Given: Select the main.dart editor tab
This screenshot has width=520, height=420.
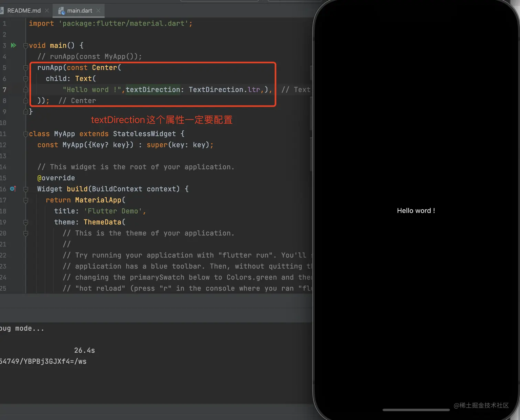Looking at the screenshot, I should point(79,11).
